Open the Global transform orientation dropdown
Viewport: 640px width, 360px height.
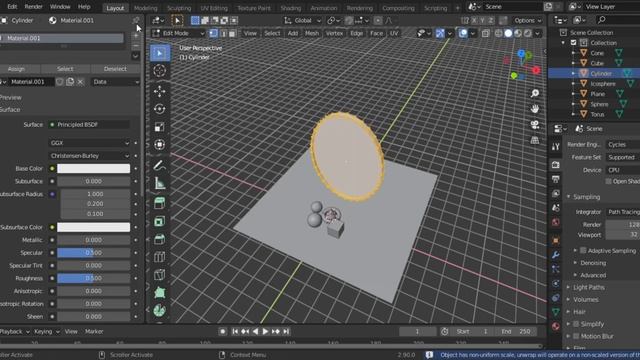coord(302,20)
